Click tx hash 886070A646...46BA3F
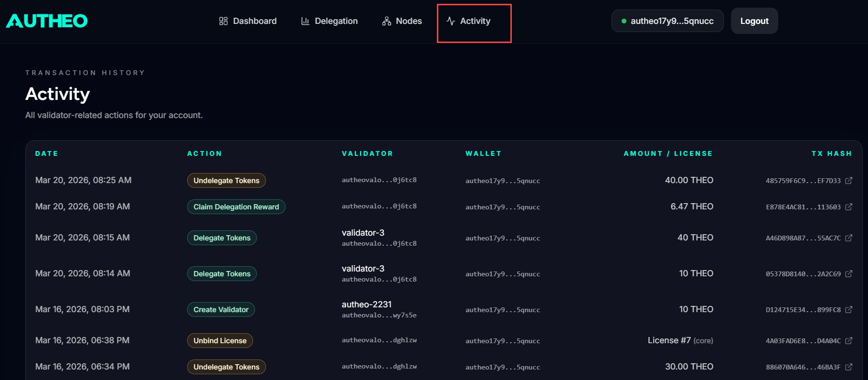This screenshot has width=868, height=380. 803,367
